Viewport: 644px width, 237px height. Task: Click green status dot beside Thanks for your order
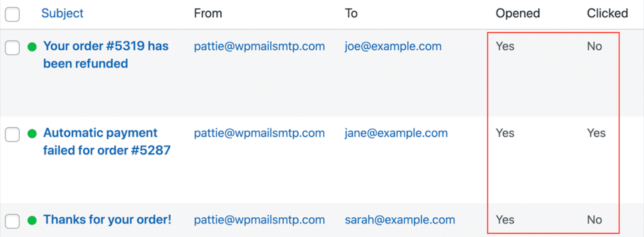32,220
